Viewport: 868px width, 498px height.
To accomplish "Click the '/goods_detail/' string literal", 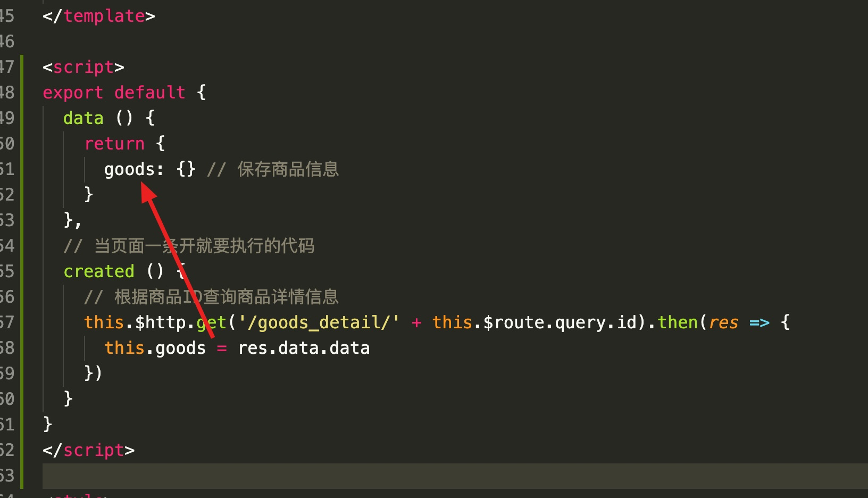I will click(319, 322).
